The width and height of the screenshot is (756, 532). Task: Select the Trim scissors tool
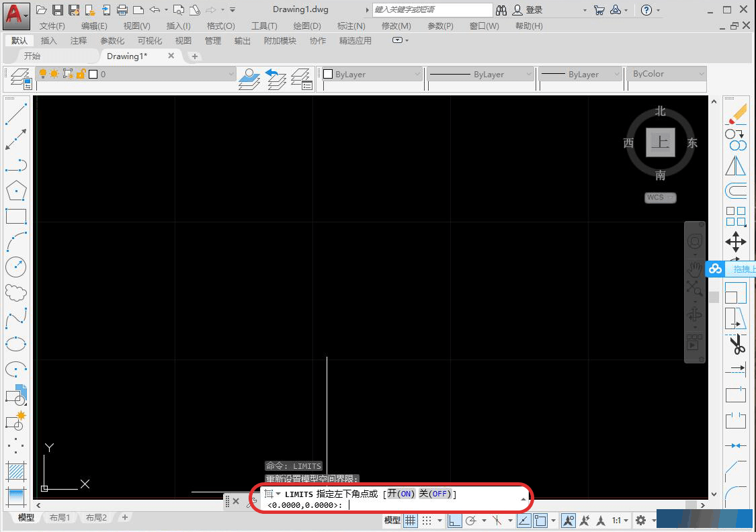pyautogui.click(x=736, y=344)
